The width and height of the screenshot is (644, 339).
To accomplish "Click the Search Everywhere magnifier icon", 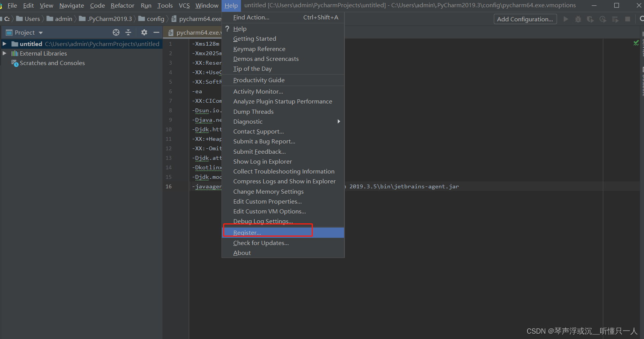I will click(x=641, y=19).
